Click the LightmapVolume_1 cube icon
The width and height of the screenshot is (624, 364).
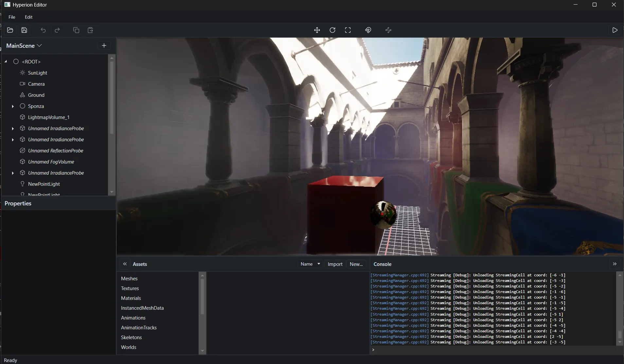point(23,117)
